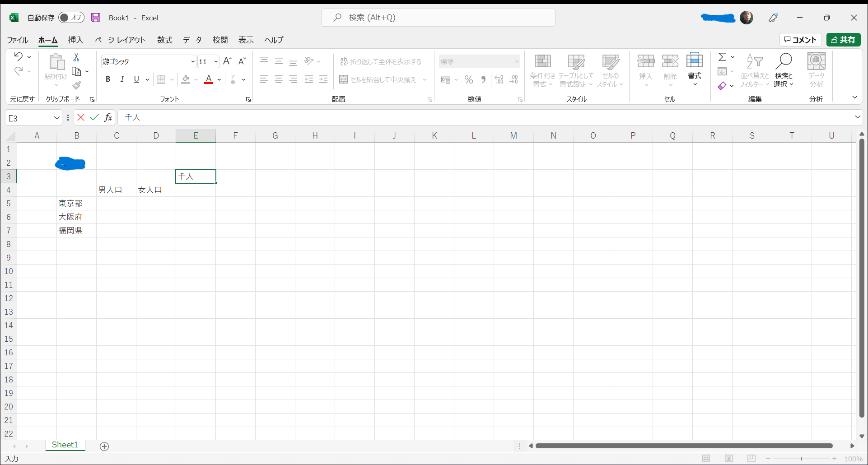
Task: Open the Name Box dropdown arrow
Action: [x=56, y=118]
